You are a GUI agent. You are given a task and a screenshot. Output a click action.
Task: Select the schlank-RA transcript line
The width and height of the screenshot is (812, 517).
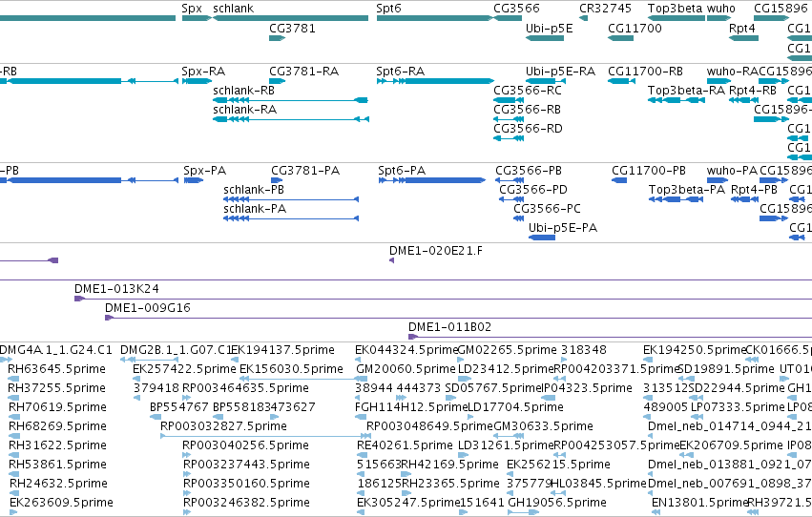[291, 119]
